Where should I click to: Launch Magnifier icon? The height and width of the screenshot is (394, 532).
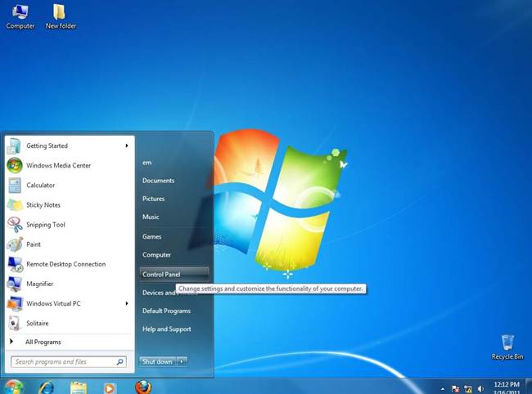15,284
